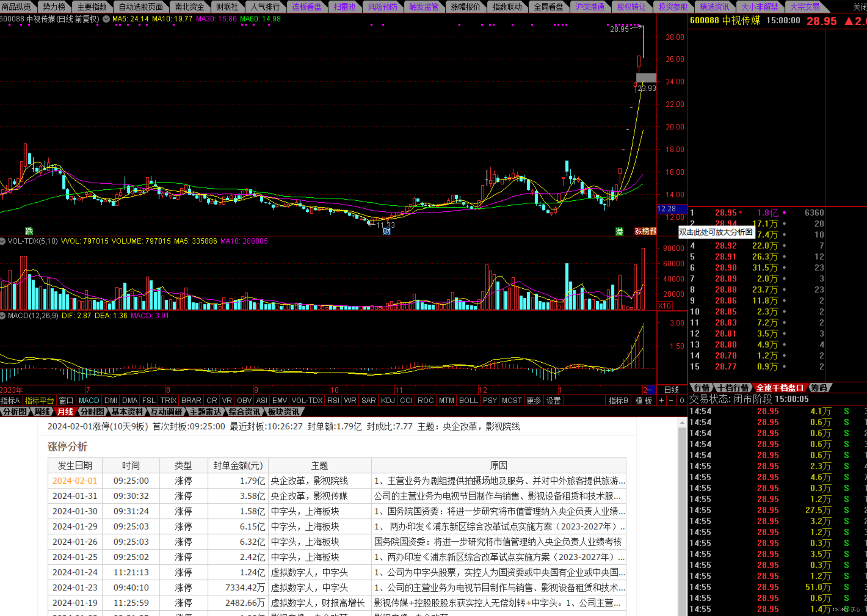Open the 基本资料 tab
867x616 pixels.
(x=127, y=412)
